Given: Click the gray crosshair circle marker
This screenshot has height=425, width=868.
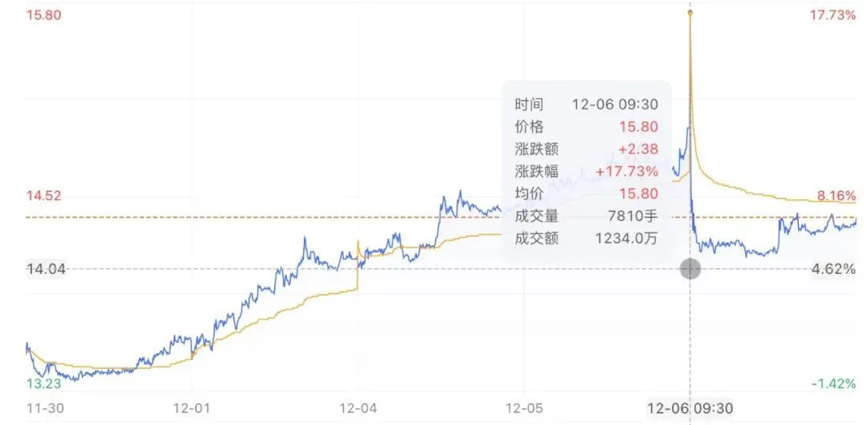Looking at the screenshot, I should point(690,269).
